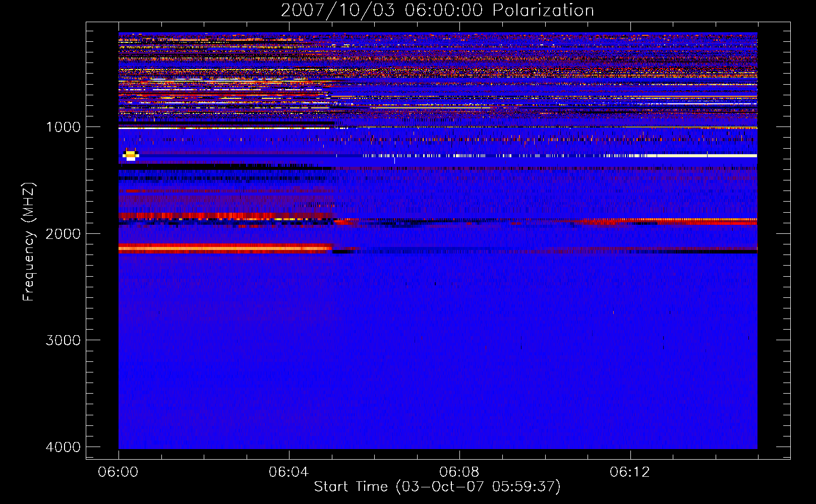Click the 06:04 time tick label

[x=288, y=472]
